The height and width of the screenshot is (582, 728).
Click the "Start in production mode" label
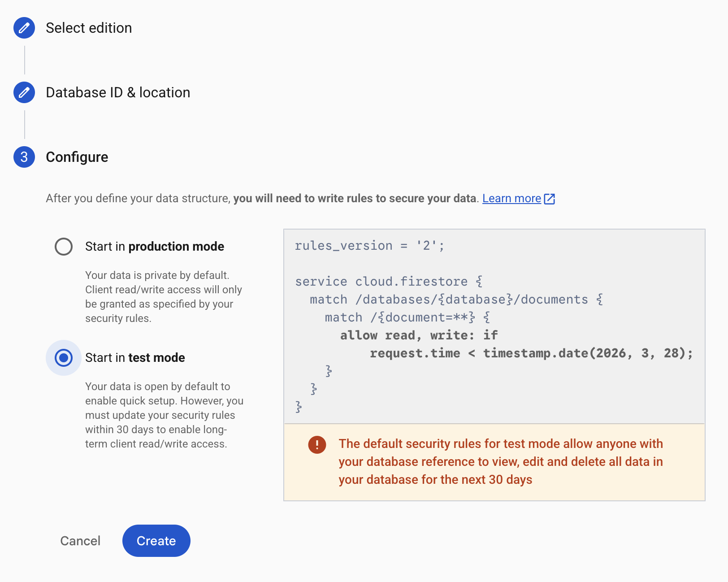[x=155, y=247]
